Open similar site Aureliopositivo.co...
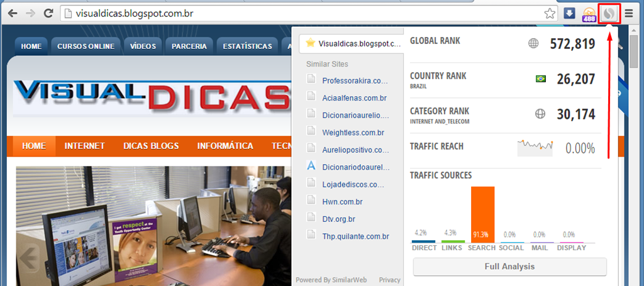 355,150
